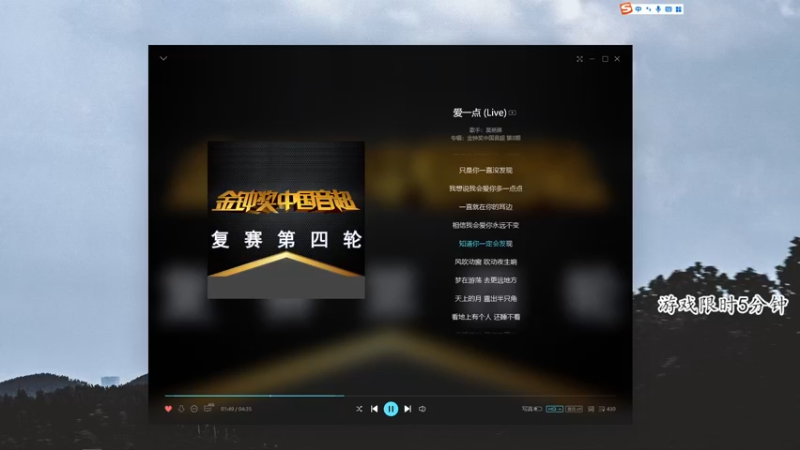Viewport: 800px width, 450px height.
Task: Pause the playing song
Action: coord(391,409)
